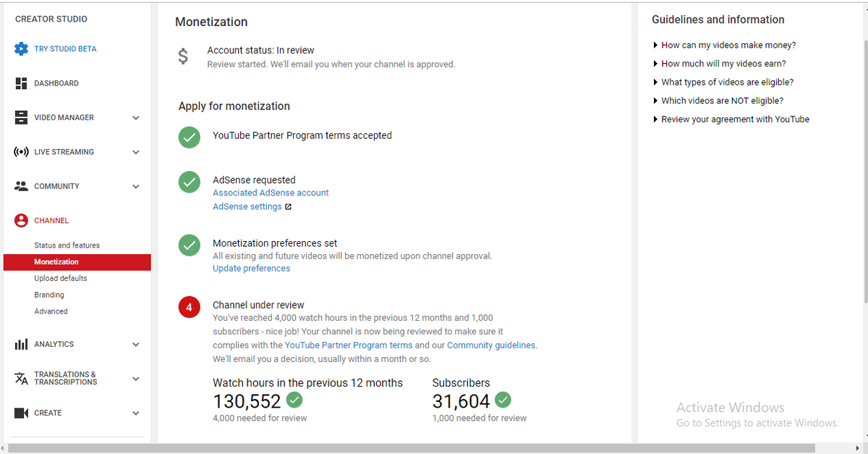The width and height of the screenshot is (868, 454).
Task: Click the Live Streaming broadcast icon
Action: pos(22,152)
